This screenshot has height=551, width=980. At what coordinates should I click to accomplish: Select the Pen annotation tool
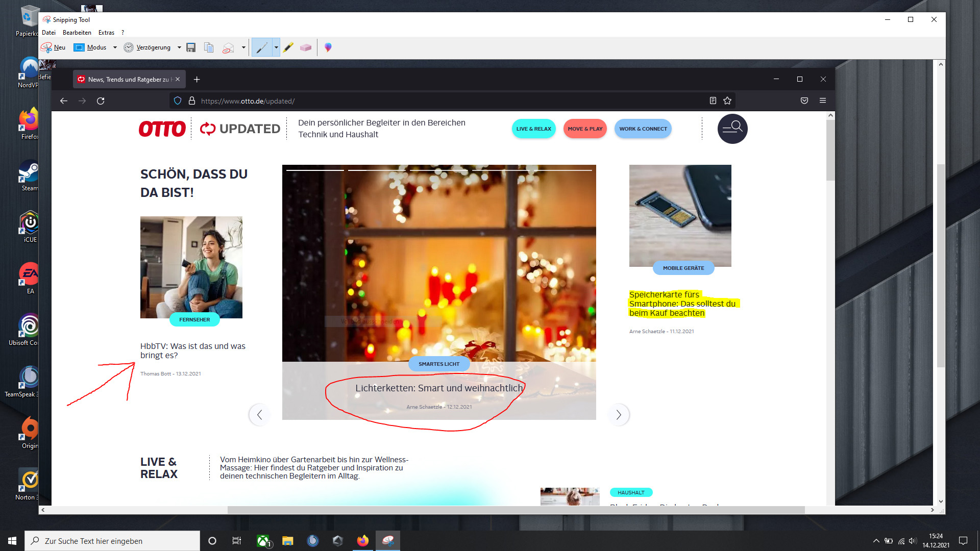(x=262, y=47)
